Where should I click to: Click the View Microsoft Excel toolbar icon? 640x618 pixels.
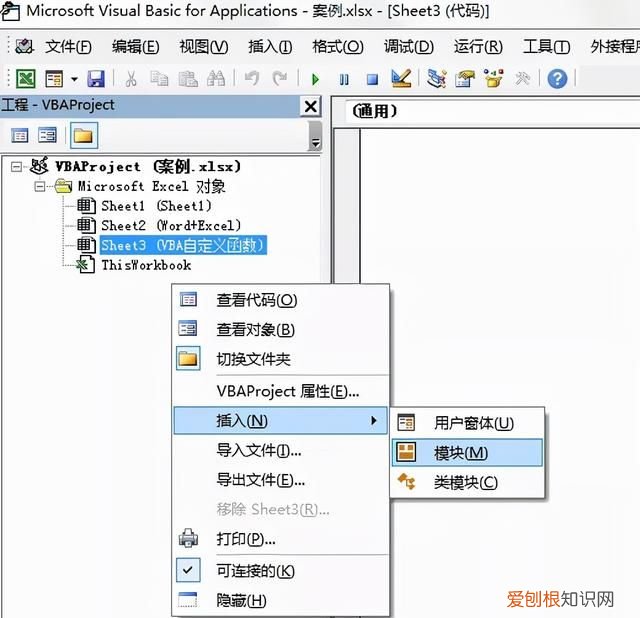coord(25,78)
